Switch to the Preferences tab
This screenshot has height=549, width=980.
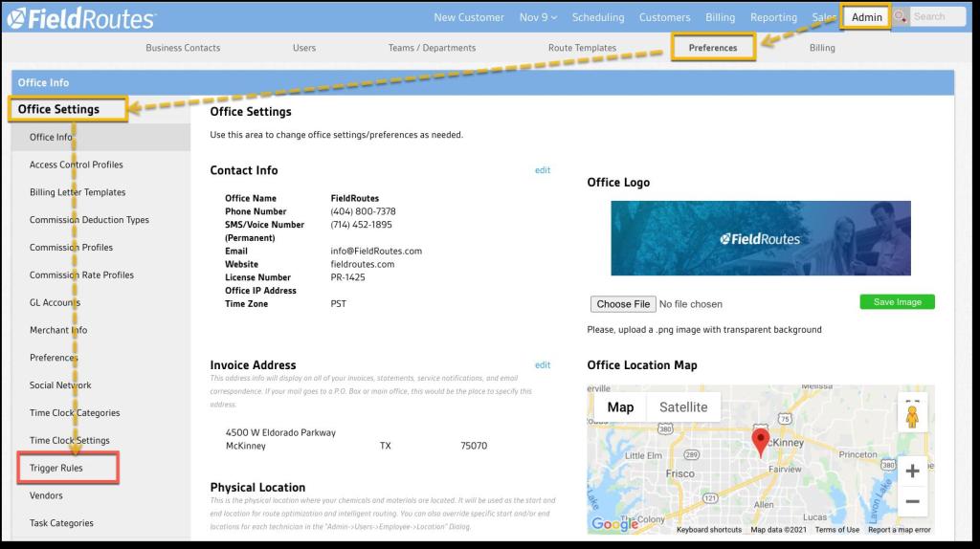[713, 48]
